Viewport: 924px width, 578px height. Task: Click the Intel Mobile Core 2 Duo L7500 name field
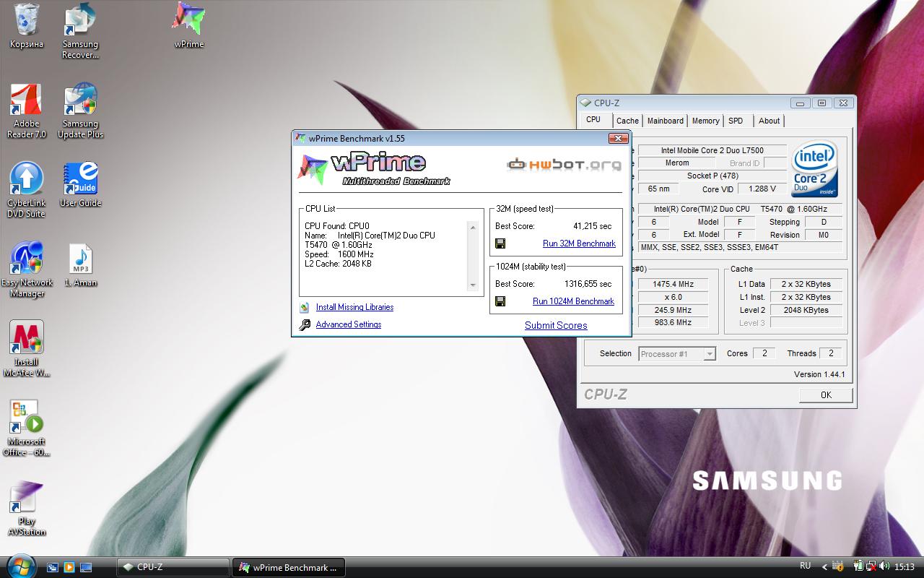[x=712, y=150]
